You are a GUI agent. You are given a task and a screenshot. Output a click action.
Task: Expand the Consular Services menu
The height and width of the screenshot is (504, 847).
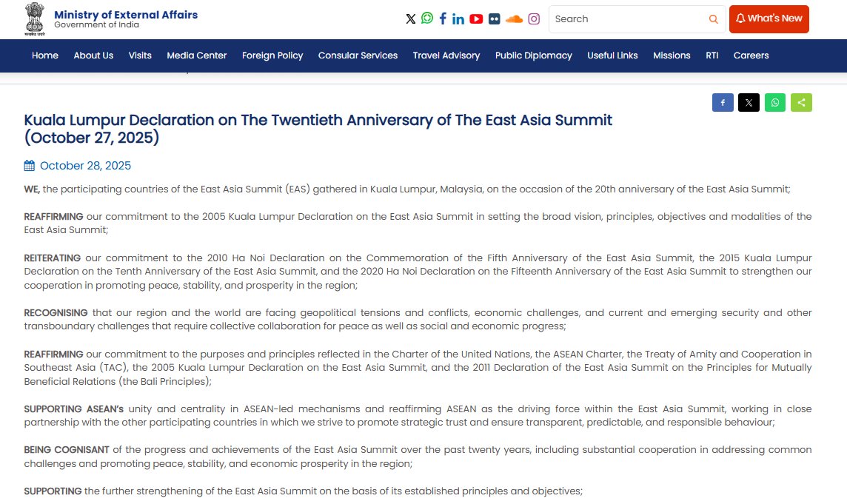[x=358, y=56]
